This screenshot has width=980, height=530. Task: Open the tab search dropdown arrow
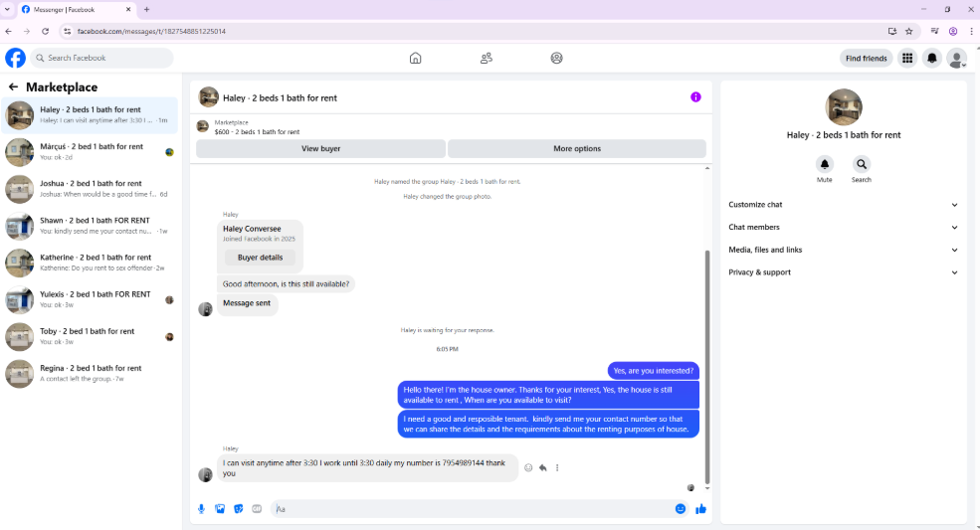(8, 9)
